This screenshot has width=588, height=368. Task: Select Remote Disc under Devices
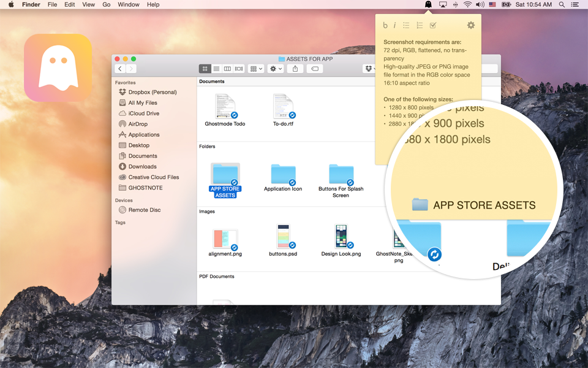(x=145, y=210)
